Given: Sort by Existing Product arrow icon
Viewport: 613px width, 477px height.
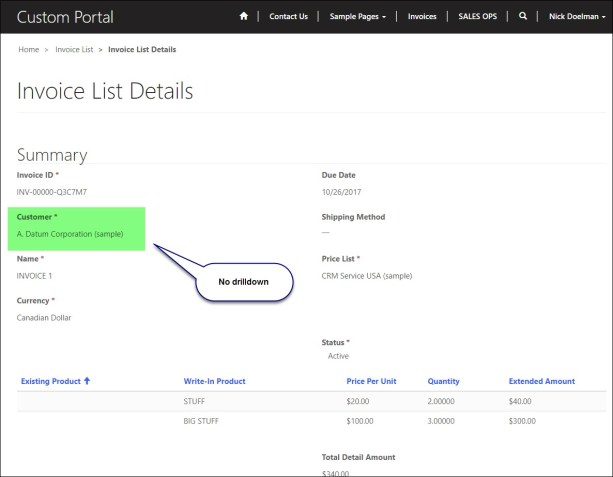Looking at the screenshot, I should click(x=87, y=381).
